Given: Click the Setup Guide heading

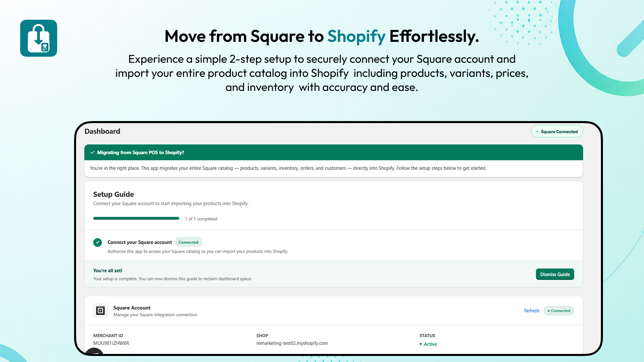Looking at the screenshot, I should click(x=114, y=194).
